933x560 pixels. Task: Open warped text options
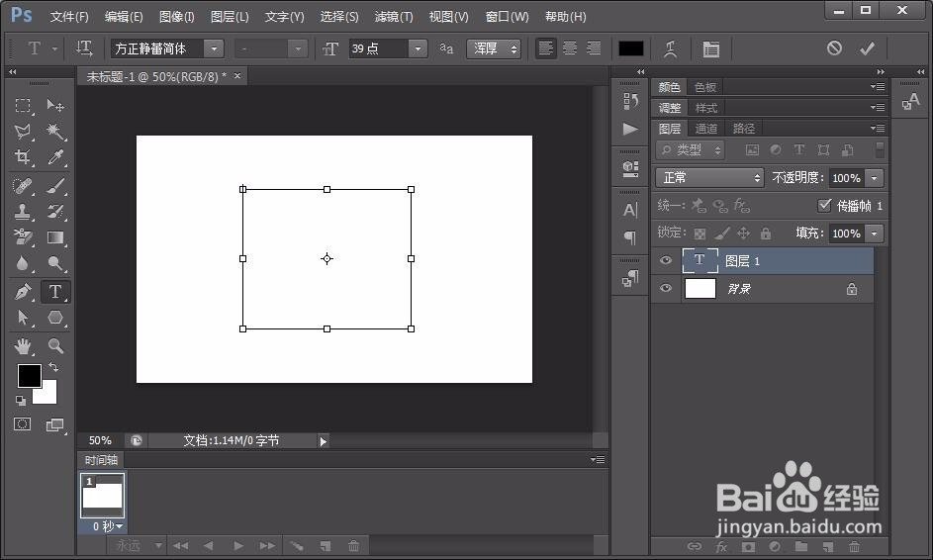click(671, 48)
